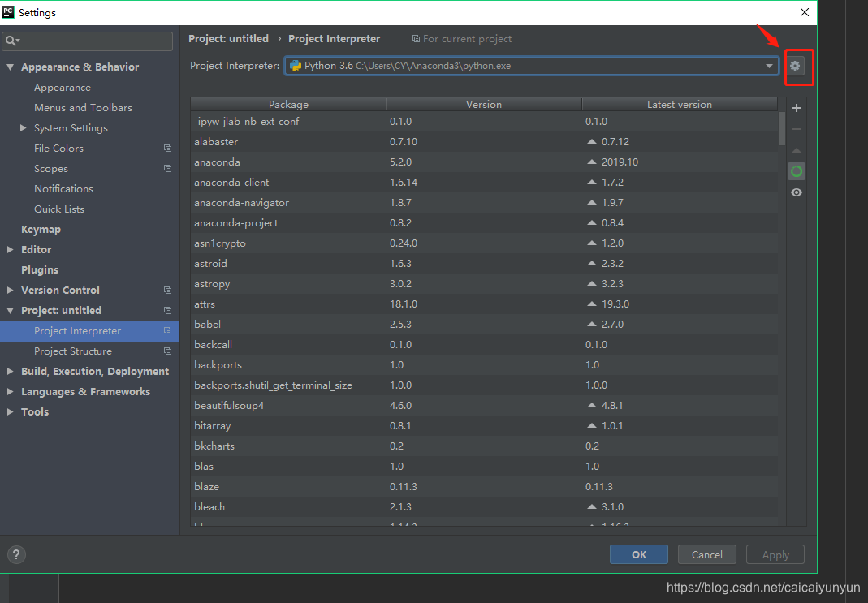Click copy icon next to Scopes

click(168, 169)
